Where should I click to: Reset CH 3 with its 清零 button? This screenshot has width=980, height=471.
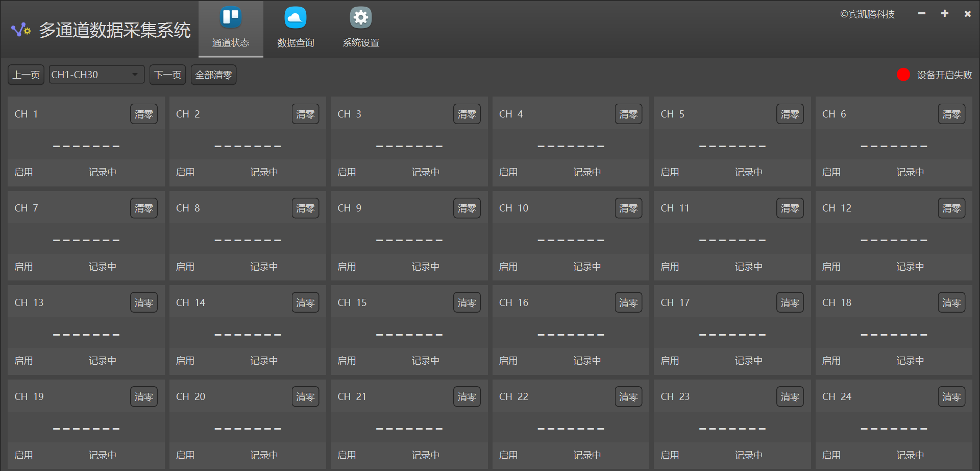click(x=467, y=114)
